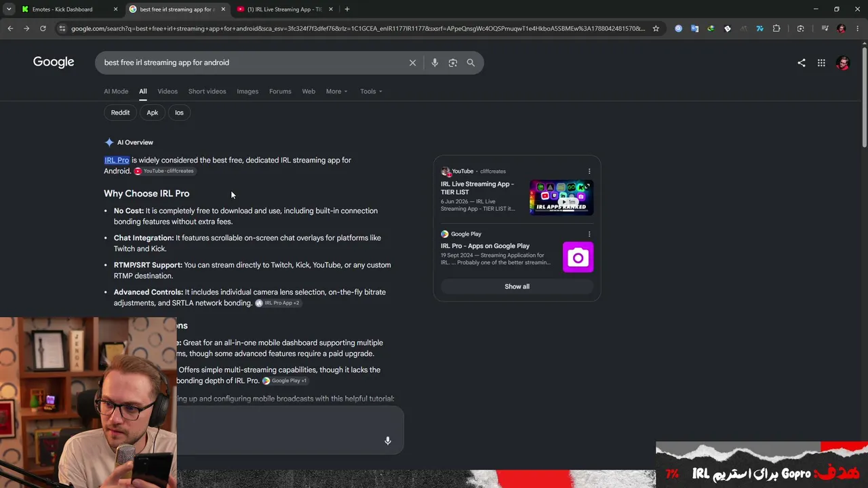View site information for google.com
The image size is (868, 488).
click(x=62, y=28)
